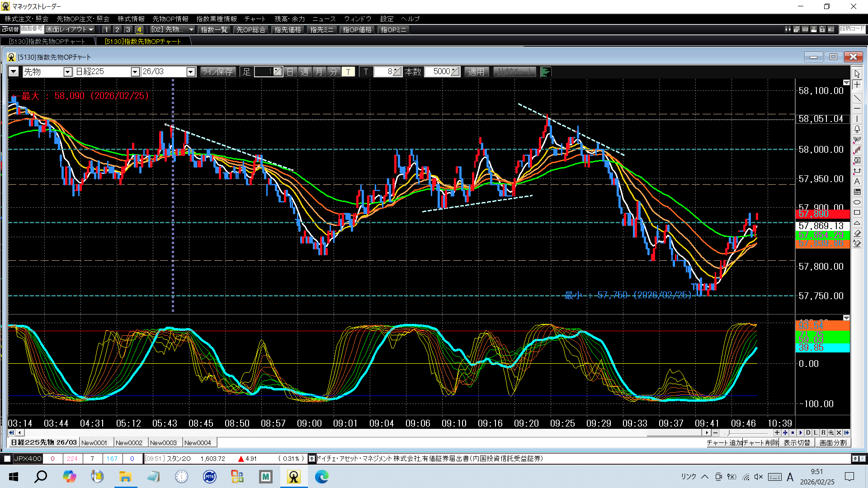868x488 pixels.
Task: Open the green volume profile icon
Action: point(545,72)
